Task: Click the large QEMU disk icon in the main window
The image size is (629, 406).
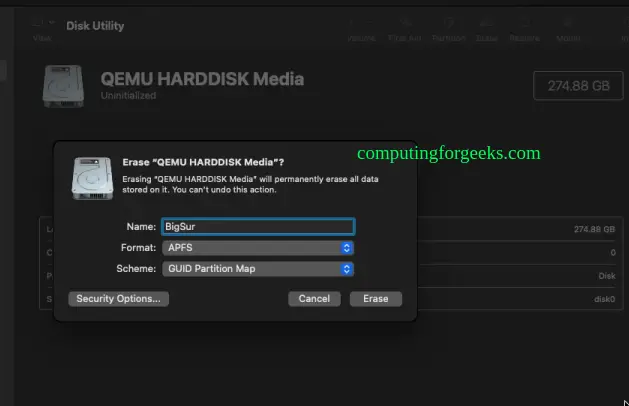Action: click(63, 86)
